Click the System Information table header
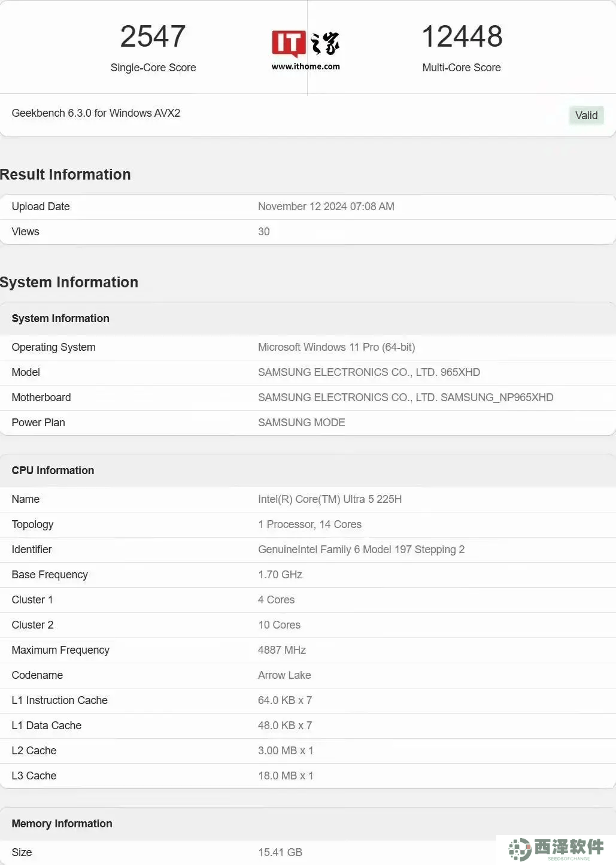The height and width of the screenshot is (865, 616). click(60, 318)
